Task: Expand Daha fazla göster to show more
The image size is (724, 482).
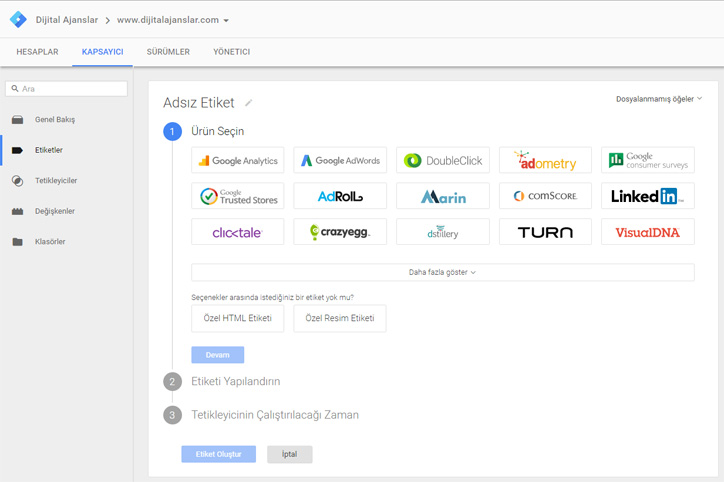Action: pos(443,272)
